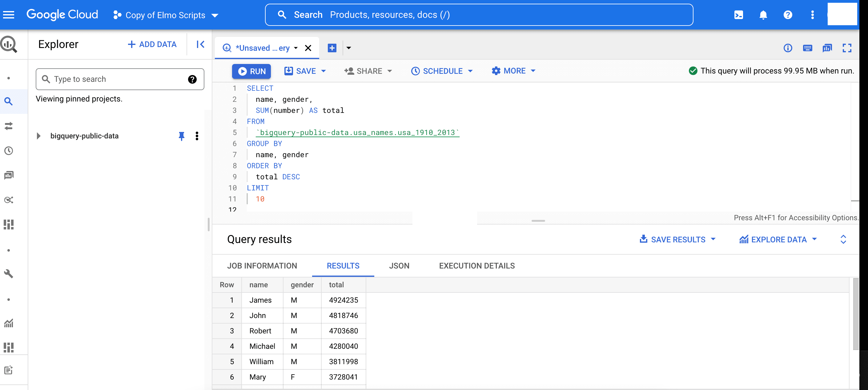Open the Google Cloud navigation menu
The height and width of the screenshot is (390, 868).
point(9,14)
